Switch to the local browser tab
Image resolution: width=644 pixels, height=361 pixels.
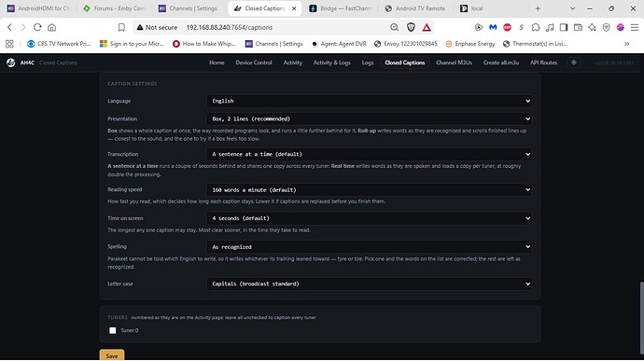click(491, 8)
